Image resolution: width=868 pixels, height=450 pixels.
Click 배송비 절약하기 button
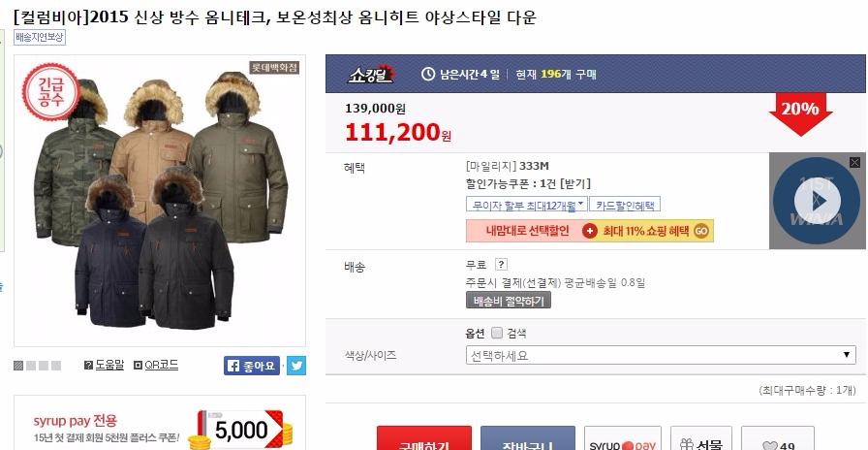(509, 301)
